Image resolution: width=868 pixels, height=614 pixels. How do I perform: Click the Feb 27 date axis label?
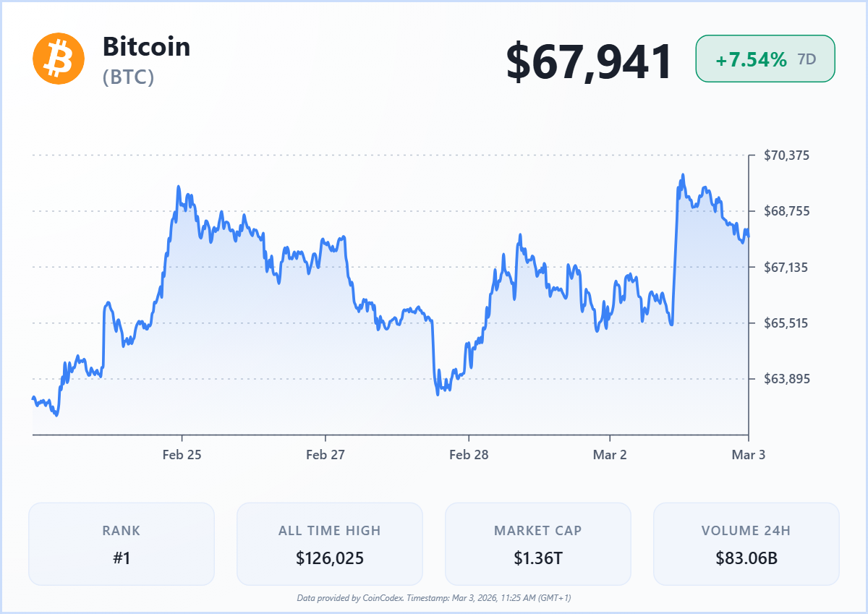(x=325, y=455)
